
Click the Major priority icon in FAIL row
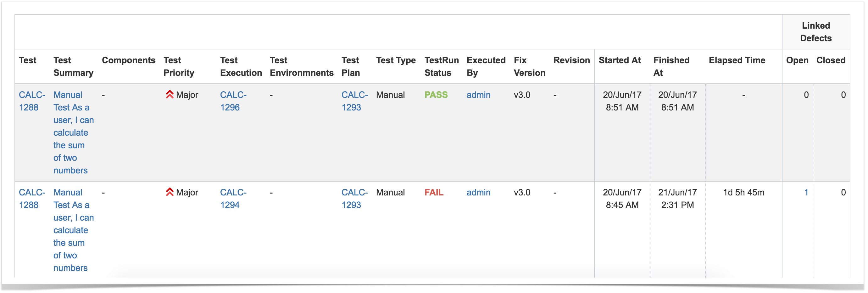pyautogui.click(x=170, y=192)
